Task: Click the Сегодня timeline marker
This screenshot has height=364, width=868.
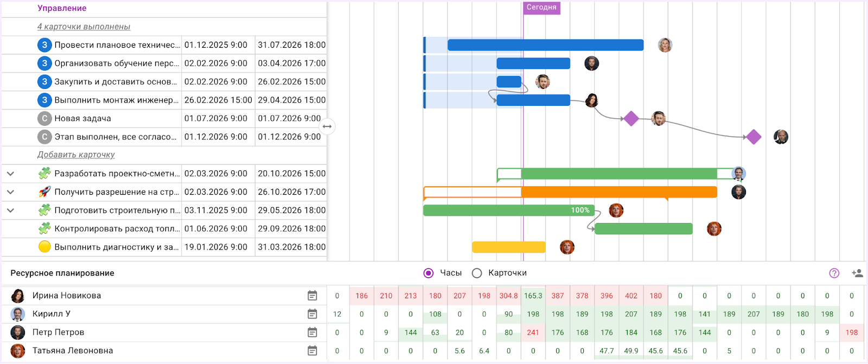Action: tap(541, 8)
